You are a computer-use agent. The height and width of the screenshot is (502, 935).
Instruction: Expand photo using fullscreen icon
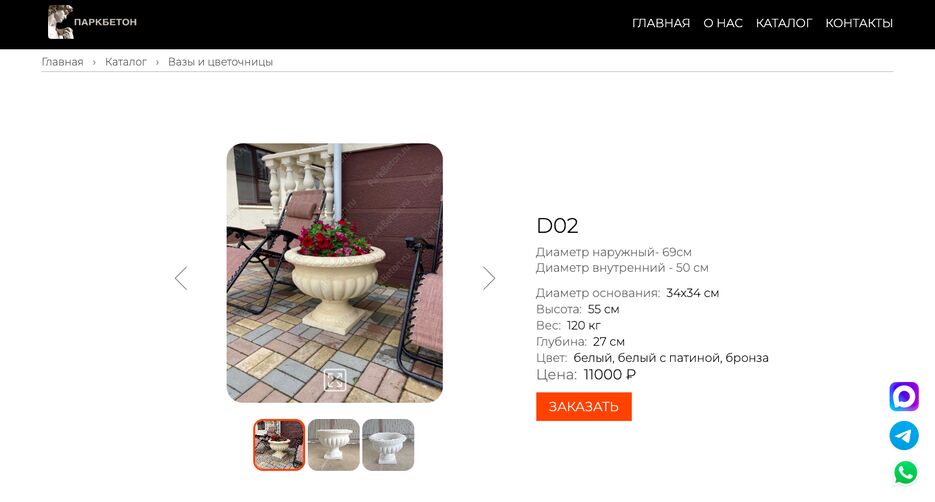(335, 380)
